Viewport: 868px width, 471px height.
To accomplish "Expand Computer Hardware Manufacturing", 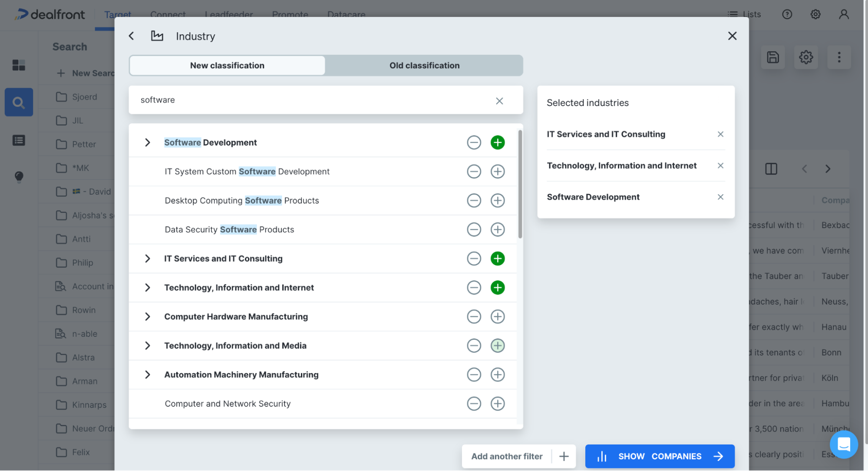I will 147,316.
